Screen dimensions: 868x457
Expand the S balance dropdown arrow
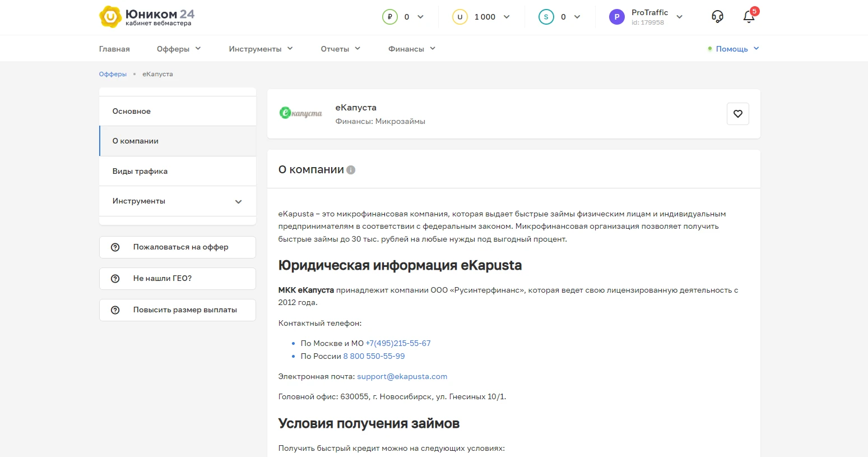pos(577,17)
